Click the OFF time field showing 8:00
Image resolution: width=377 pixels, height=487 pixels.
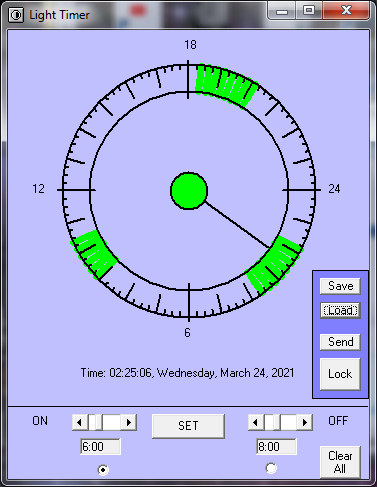[276, 447]
